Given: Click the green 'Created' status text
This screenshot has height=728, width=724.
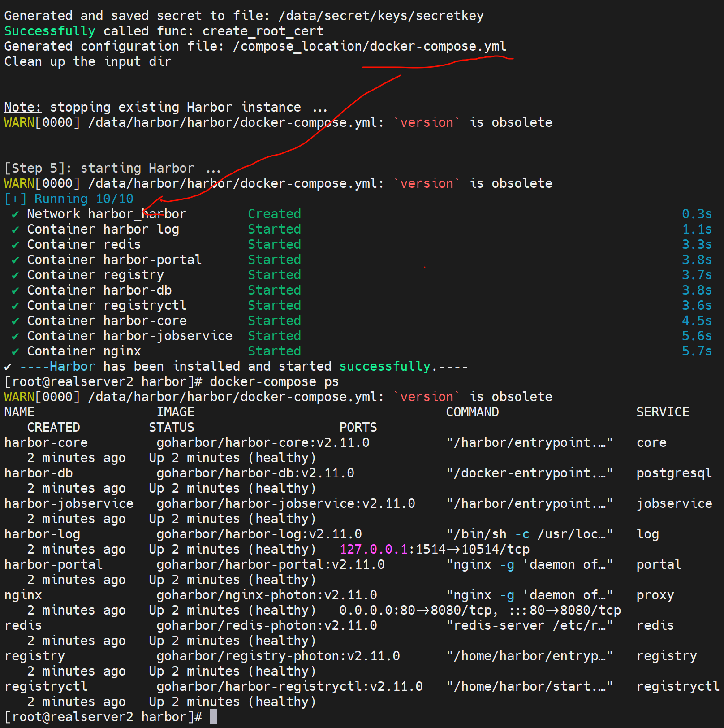Looking at the screenshot, I should [x=274, y=214].
